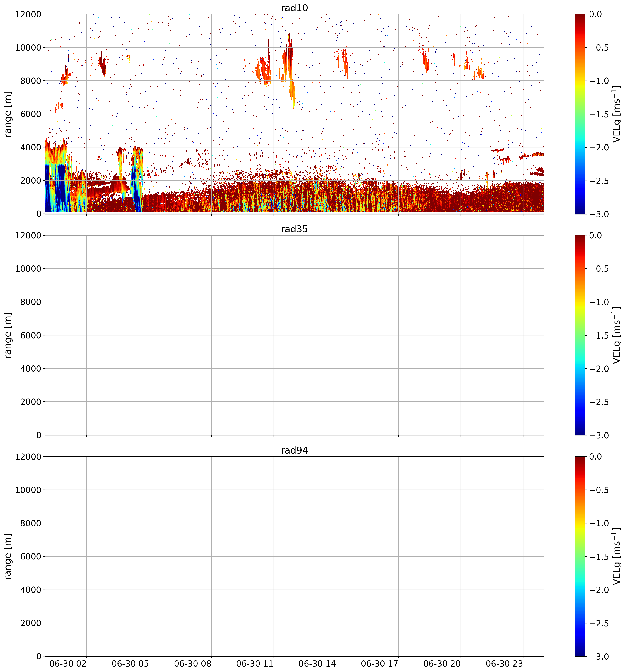The image size is (626, 672).
Task: Click the rad94 colorbar gradient
Action: pyautogui.click(x=580, y=556)
